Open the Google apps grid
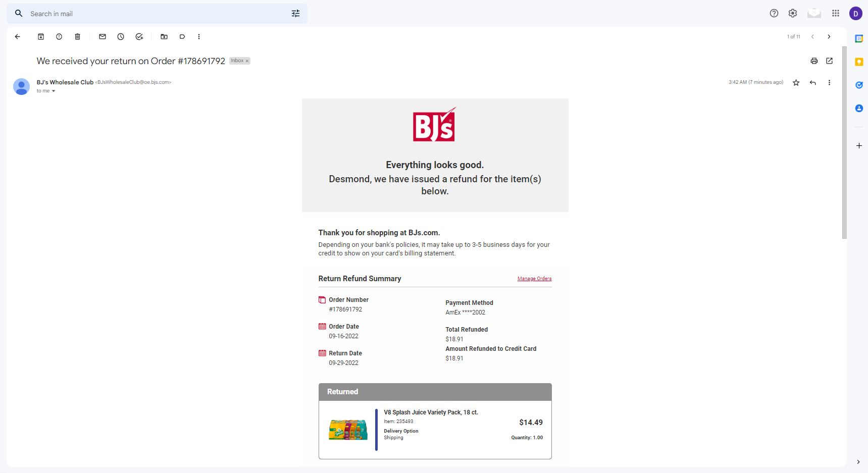 pos(836,14)
